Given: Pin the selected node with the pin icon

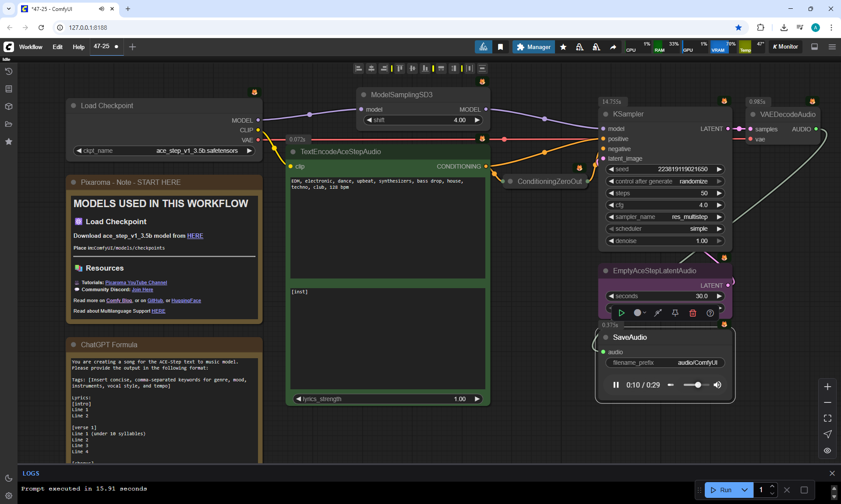Looking at the screenshot, I should 675,313.
